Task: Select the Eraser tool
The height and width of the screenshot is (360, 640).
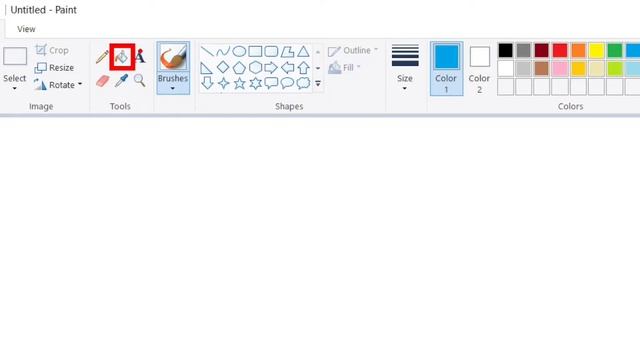Action: click(x=103, y=81)
